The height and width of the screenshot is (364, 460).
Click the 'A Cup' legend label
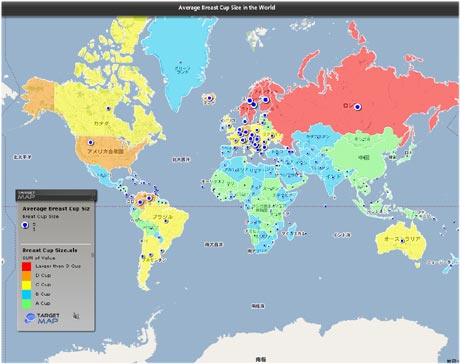(x=43, y=303)
